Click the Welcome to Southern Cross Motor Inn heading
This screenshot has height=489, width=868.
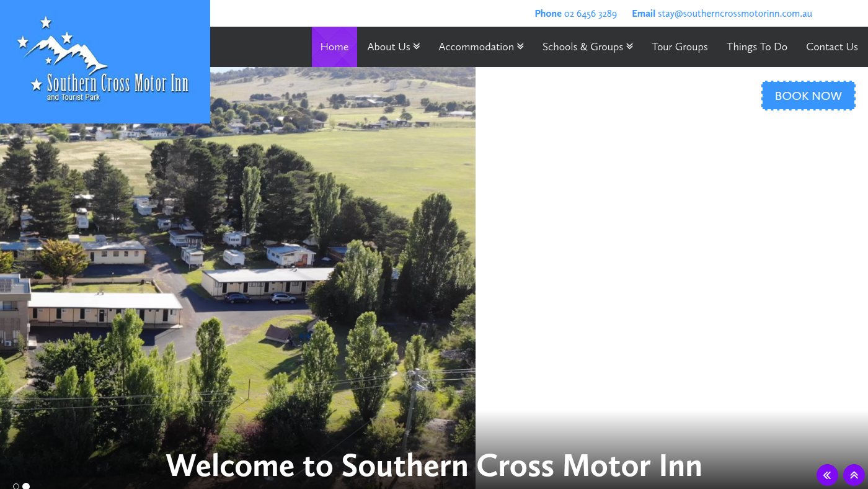(434, 465)
